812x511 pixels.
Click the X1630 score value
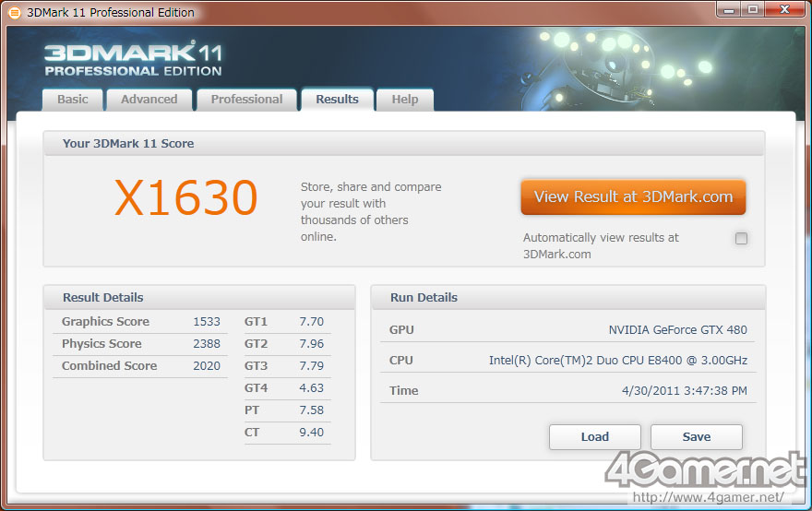point(185,197)
